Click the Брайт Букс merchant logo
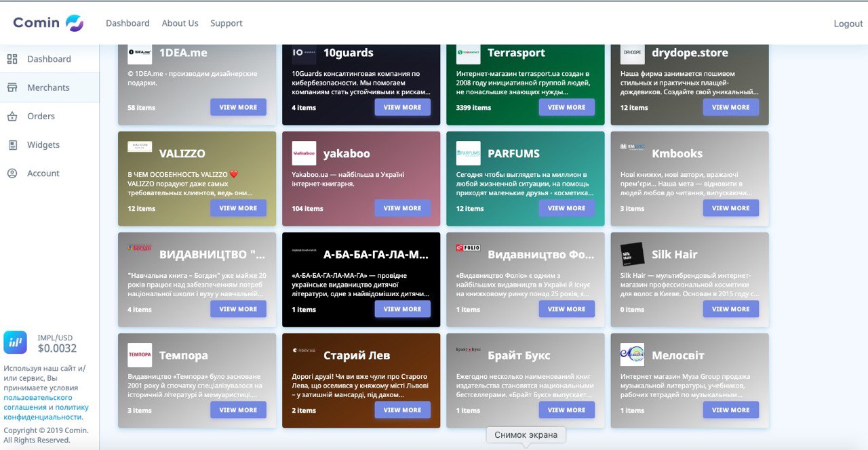 pos(468,349)
